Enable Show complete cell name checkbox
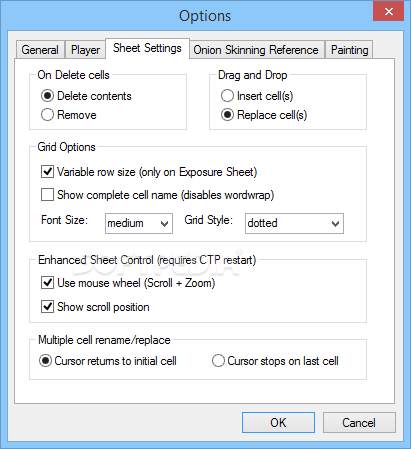Screen dimensions: 411x449 click(x=157, y=195)
